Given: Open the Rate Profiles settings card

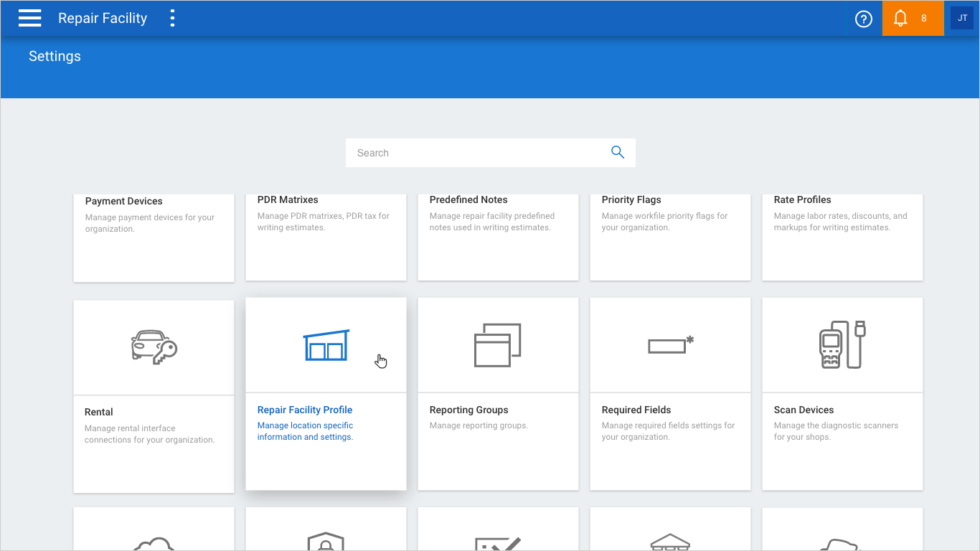Looking at the screenshot, I should [x=842, y=235].
